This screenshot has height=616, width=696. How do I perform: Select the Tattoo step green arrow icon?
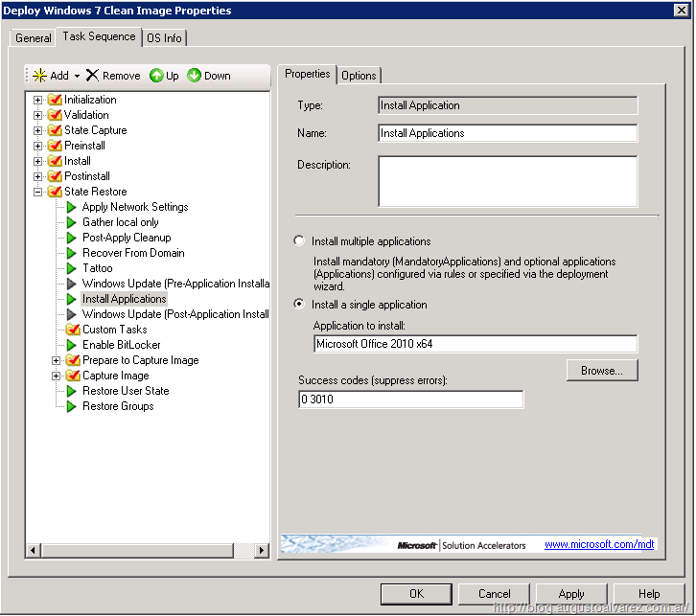tap(72, 268)
